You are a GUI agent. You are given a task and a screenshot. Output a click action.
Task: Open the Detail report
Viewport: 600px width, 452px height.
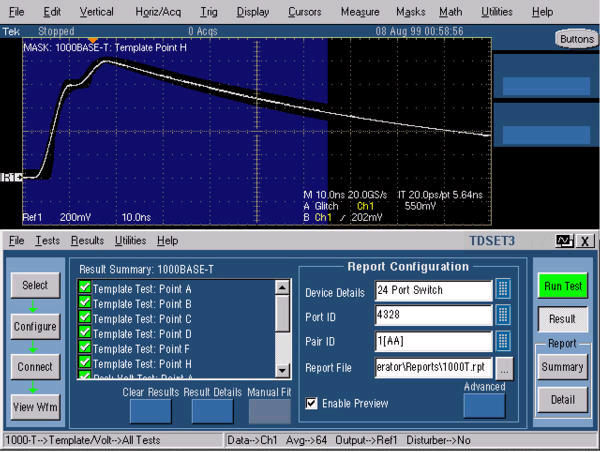pos(562,400)
